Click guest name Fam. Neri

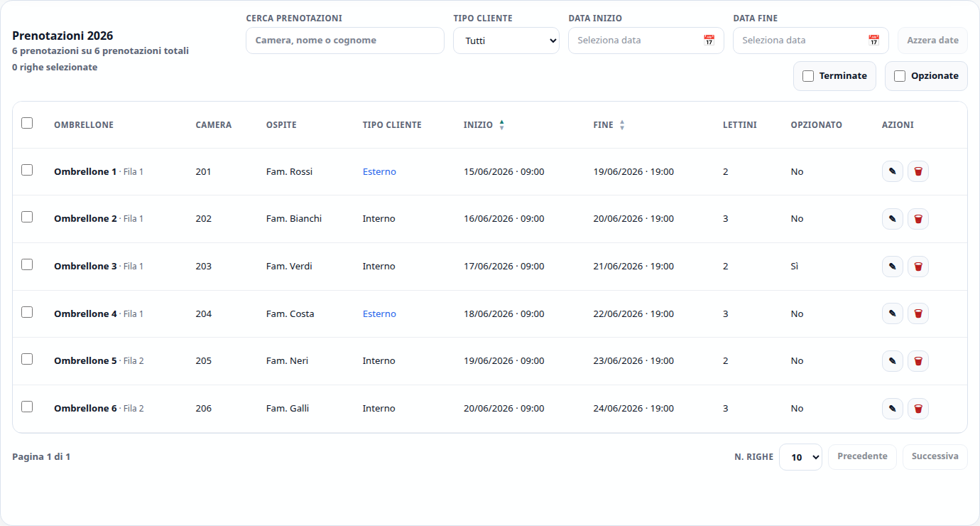pos(287,361)
